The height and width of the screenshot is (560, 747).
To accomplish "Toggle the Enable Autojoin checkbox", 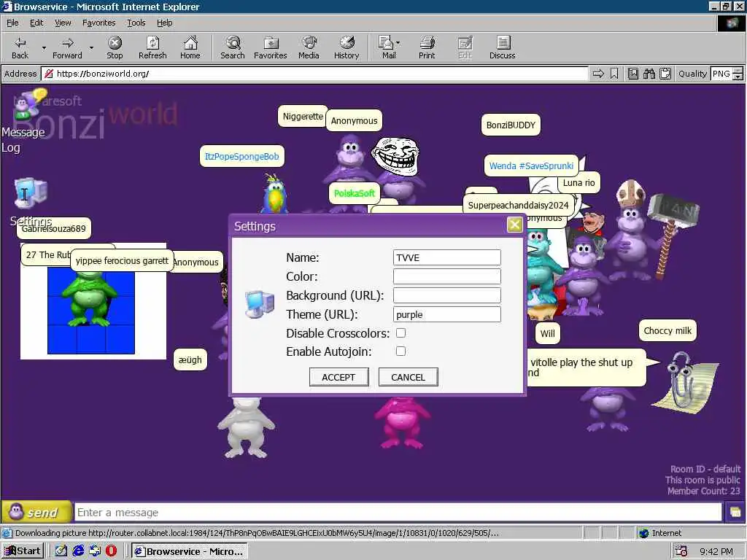I will pos(400,351).
